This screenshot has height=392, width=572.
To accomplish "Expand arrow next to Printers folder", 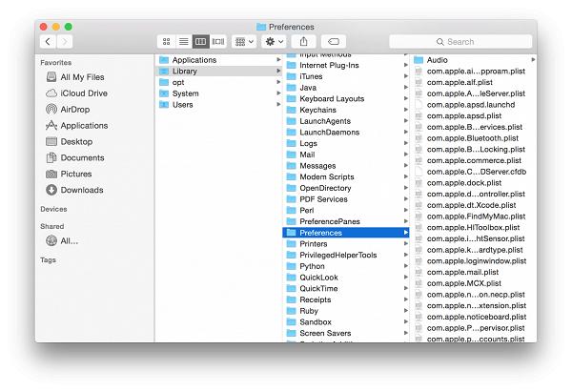I will pos(406,244).
